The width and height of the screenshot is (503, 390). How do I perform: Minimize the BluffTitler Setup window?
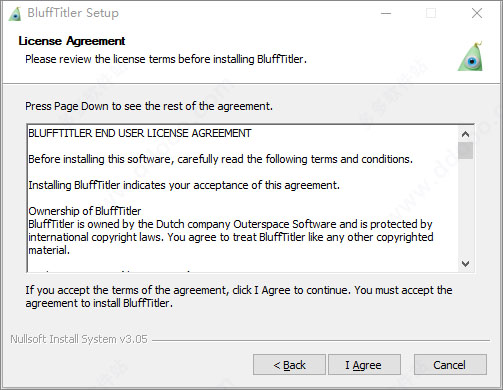point(386,13)
